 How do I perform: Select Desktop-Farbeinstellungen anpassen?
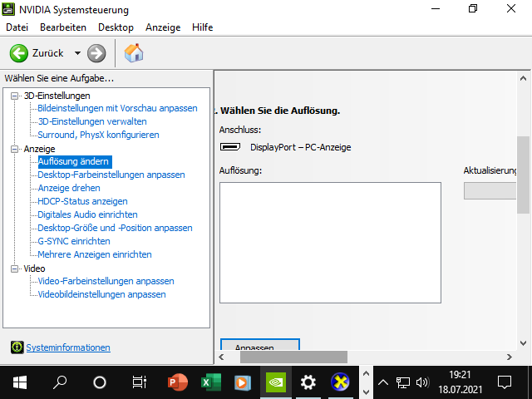[x=111, y=175]
